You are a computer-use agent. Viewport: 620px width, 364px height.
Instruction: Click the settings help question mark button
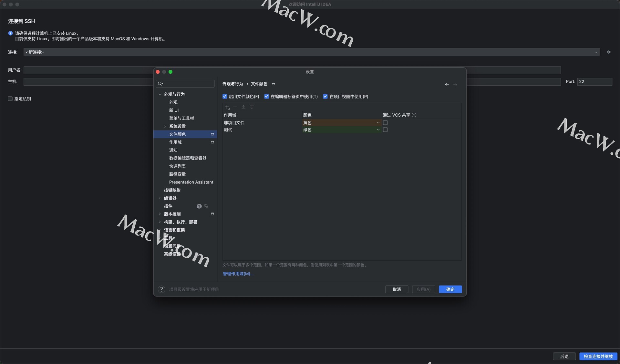point(161,289)
